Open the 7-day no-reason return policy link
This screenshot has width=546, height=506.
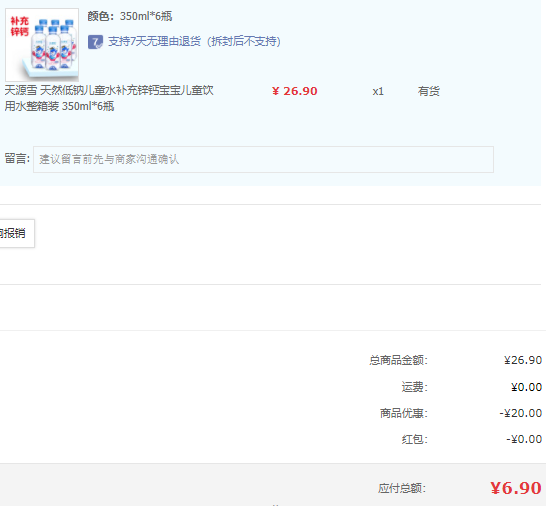tap(194, 41)
